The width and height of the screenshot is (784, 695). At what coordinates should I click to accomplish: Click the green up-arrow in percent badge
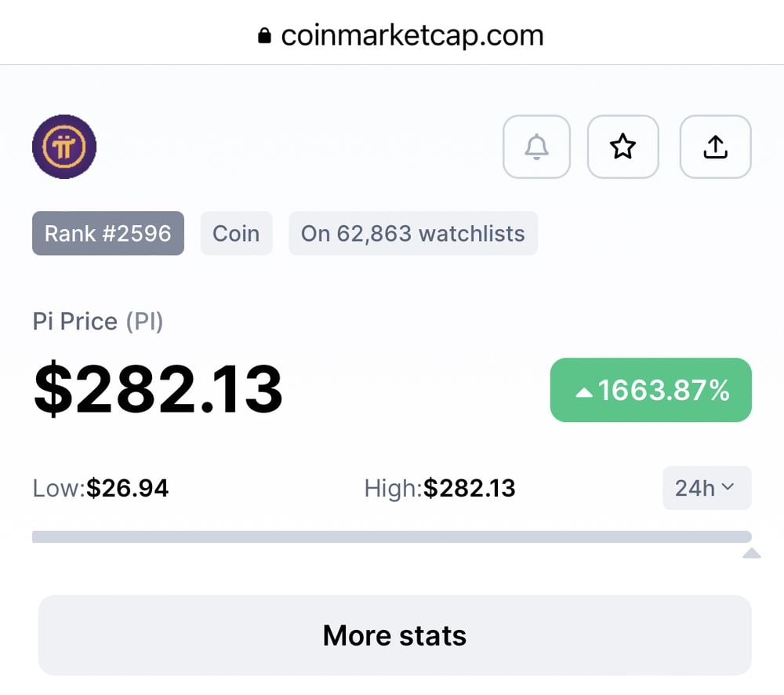(x=583, y=391)
